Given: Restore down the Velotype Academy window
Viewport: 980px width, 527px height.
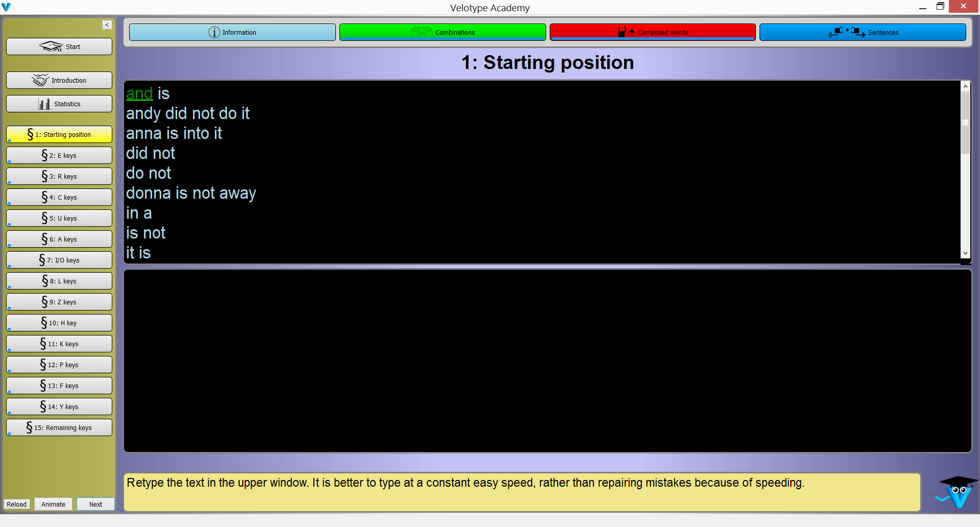Looking at the screenshot, I should coord(940,7).
